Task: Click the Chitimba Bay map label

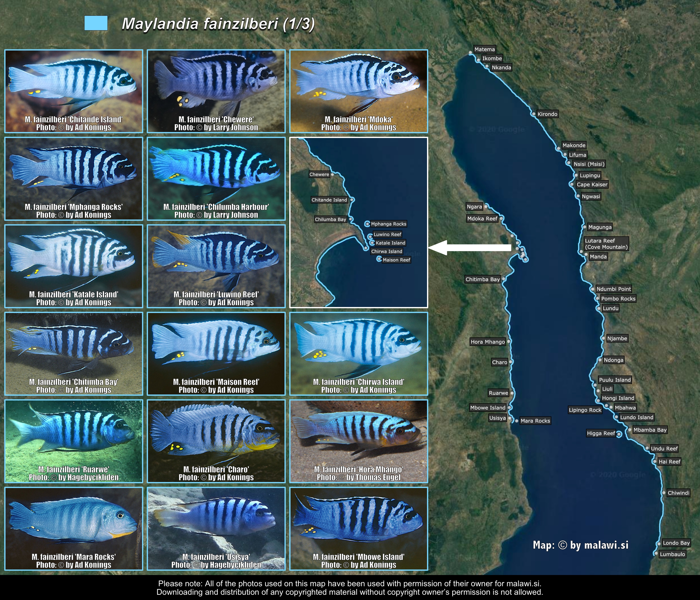Action: pyautogui.click(x=482, y=279)
